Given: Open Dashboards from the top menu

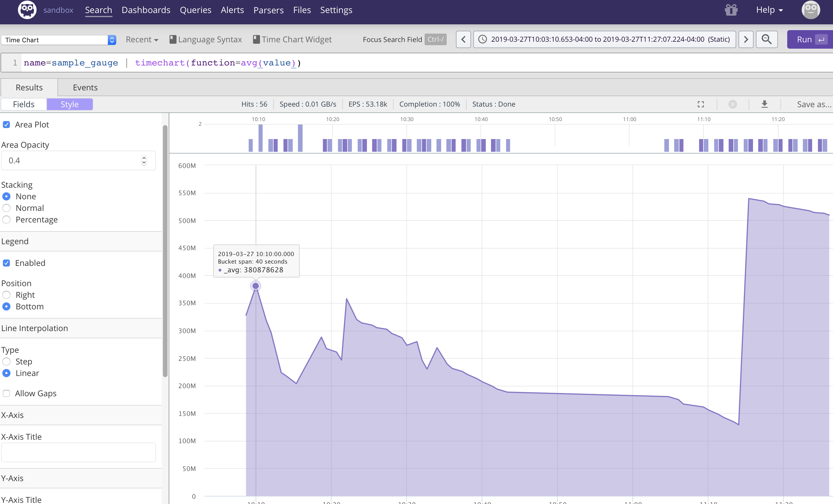Looking at the screenshot, I should (x=146, y=10).
